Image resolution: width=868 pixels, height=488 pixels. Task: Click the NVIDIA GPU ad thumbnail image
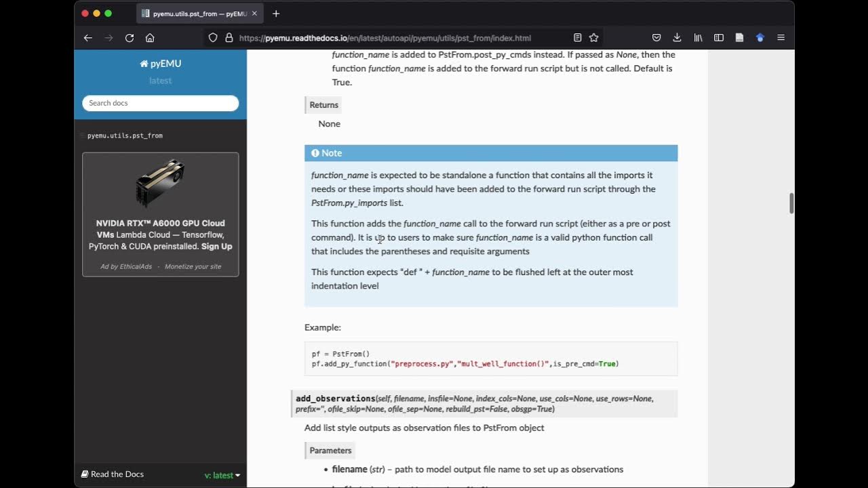click(161, 183)
